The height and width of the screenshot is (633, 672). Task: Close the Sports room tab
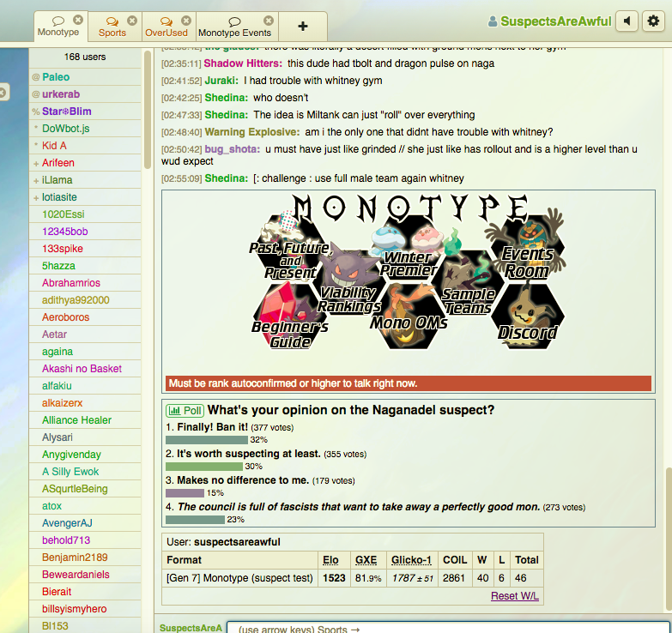click(132, 21)
